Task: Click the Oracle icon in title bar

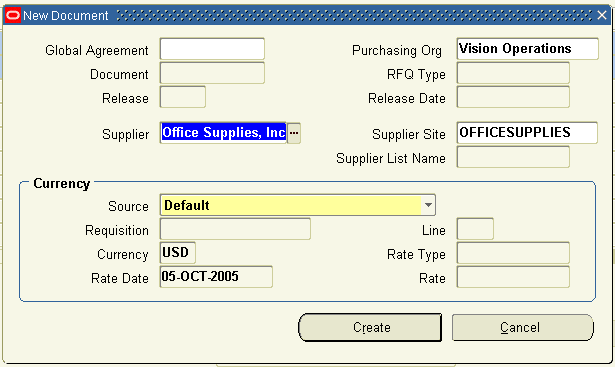Action: [x=13, y=15]
